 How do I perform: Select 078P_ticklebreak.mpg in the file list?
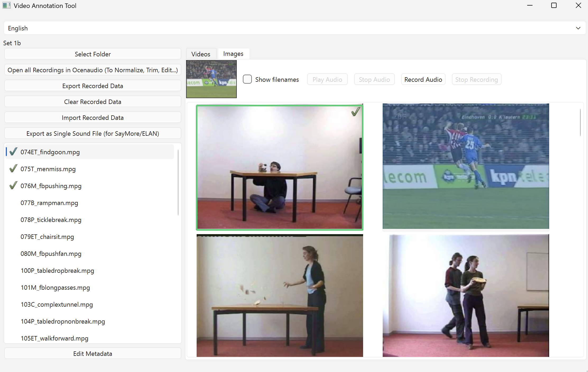51,220
